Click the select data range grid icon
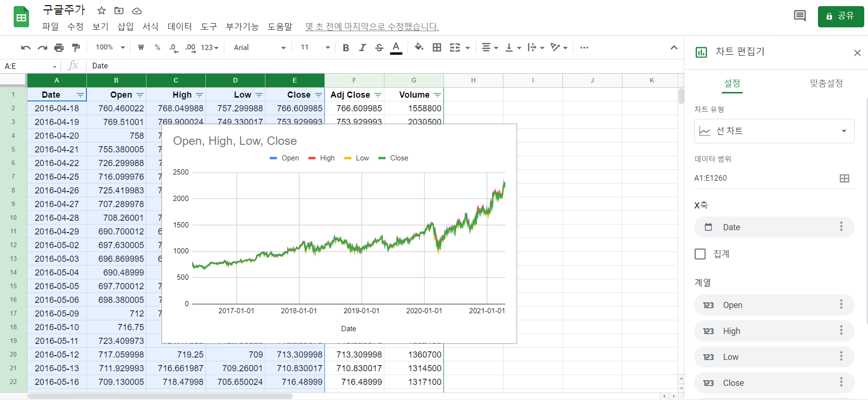The image size is (868, 400). pyautogui.click(x=844, y=178)
